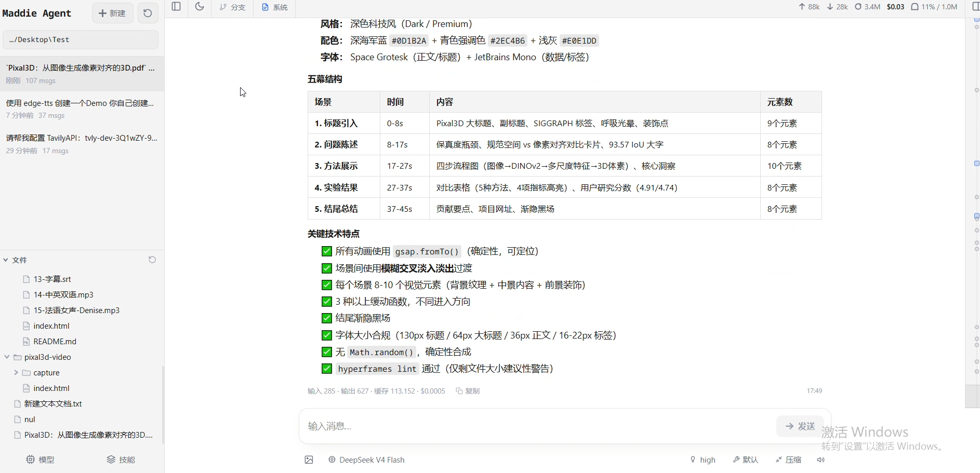Click the refresh conversations icon beside 新建
Screen dimensions: 980x473
pyautogui.click(x=148, y=13)
